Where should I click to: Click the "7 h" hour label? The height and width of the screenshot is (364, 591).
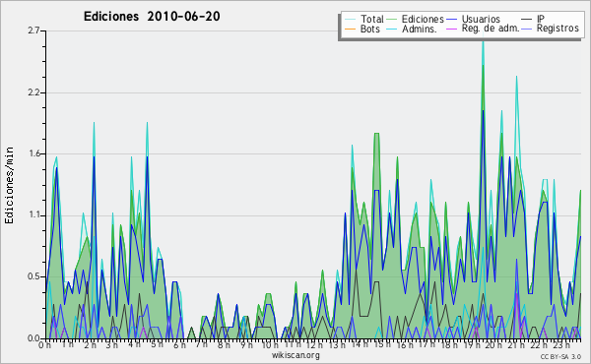tap(201, 344)
